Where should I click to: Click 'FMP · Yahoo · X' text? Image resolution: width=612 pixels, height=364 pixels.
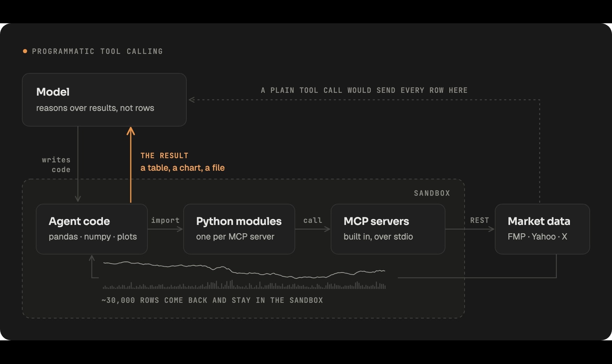[x=538, y=237]
